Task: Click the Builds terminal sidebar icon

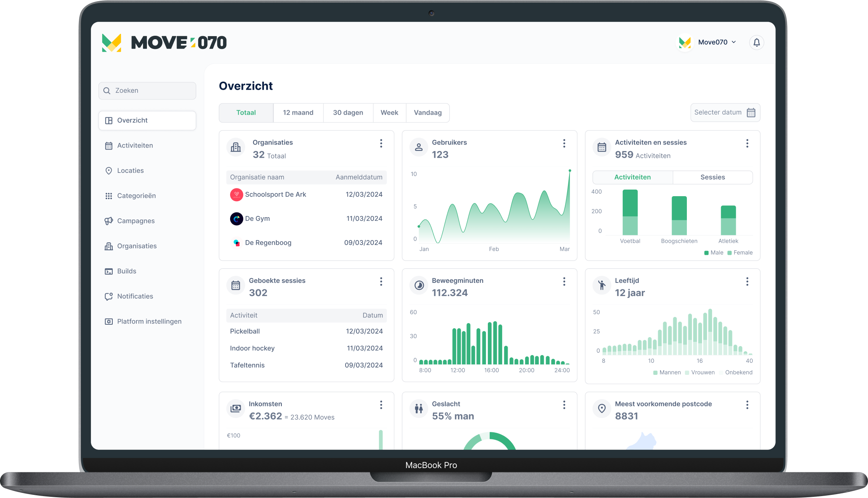Action: [108, 272]
